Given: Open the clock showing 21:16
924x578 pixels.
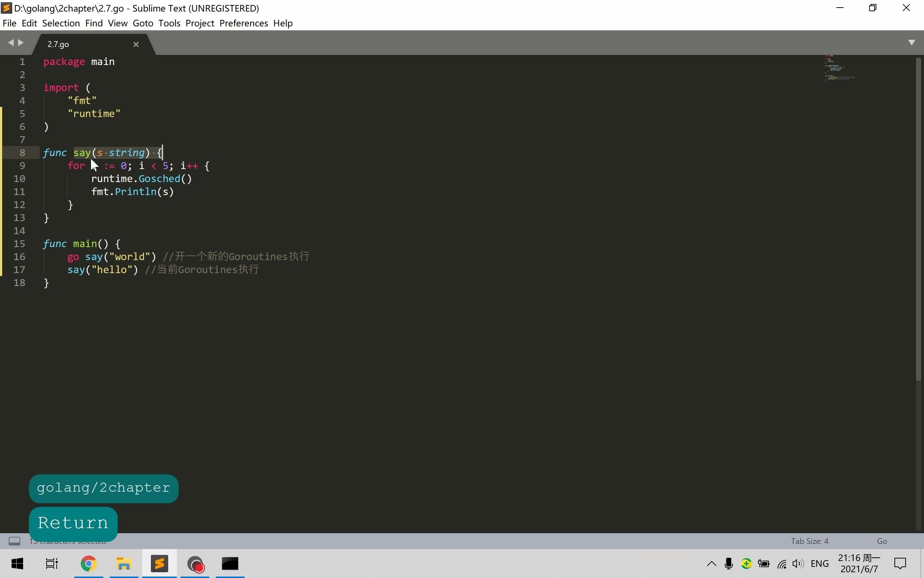Looking at the screenshot, I should pyautogui.click(x=859, y=564).
